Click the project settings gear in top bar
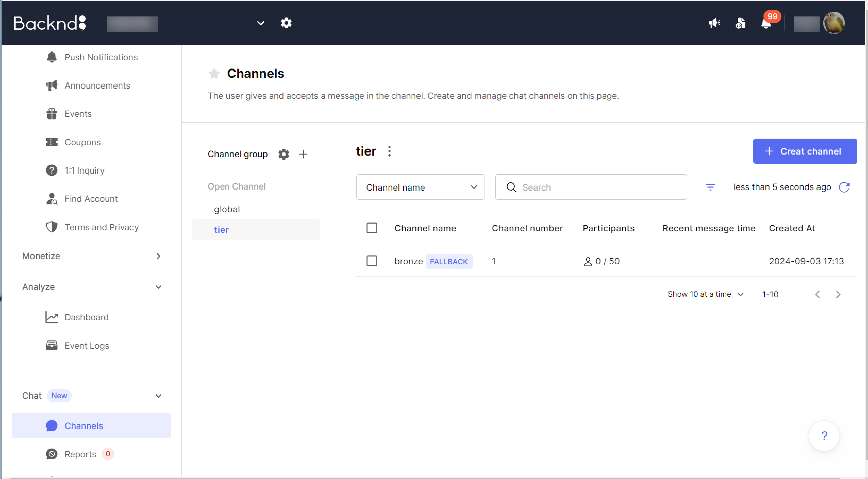868x479 pixels. [286, 23]
